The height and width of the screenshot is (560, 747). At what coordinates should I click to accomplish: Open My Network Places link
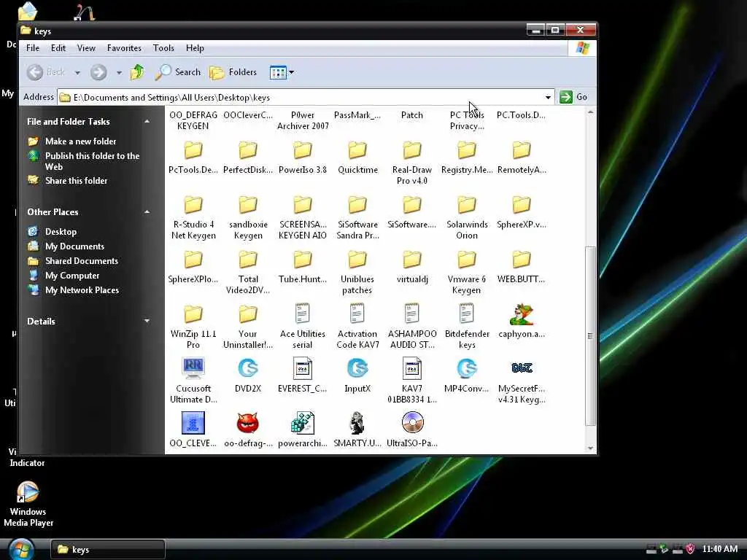click(82, 290)
